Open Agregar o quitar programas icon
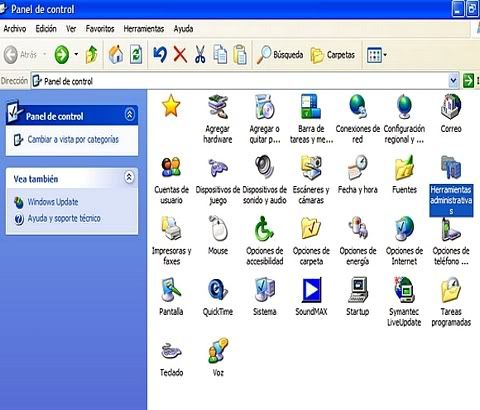 coord(264,107)
